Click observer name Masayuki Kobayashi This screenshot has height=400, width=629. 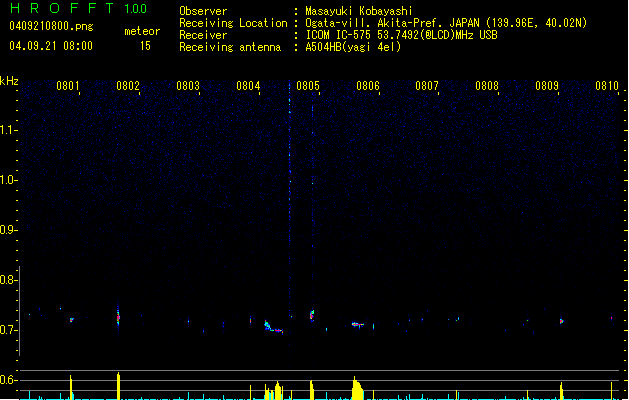point(359,11)
